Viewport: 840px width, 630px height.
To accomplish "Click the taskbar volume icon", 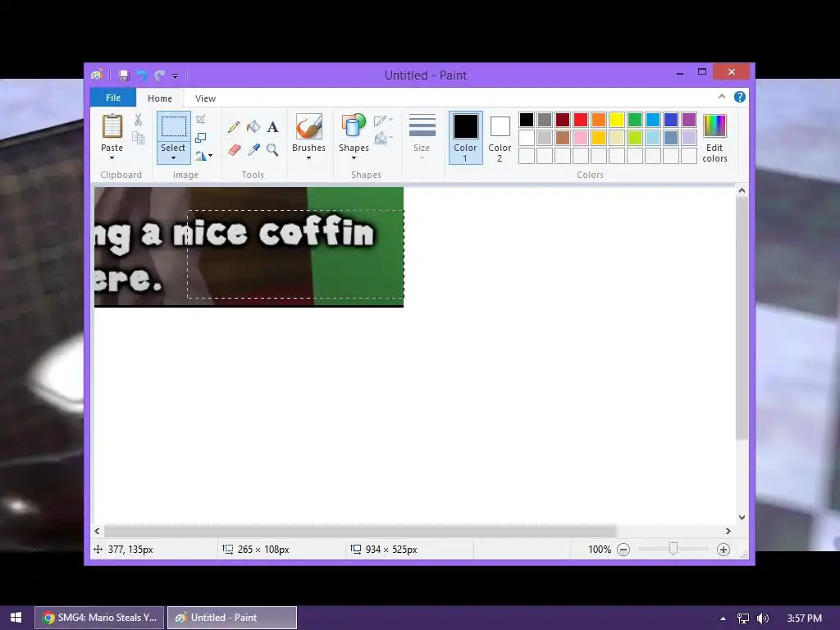I will click(x=763, y=619).
